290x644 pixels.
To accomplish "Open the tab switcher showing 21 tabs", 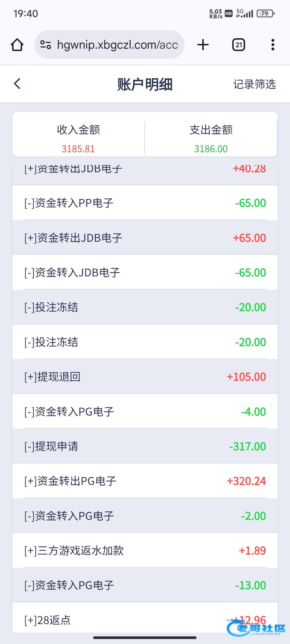I will [238, 45].
